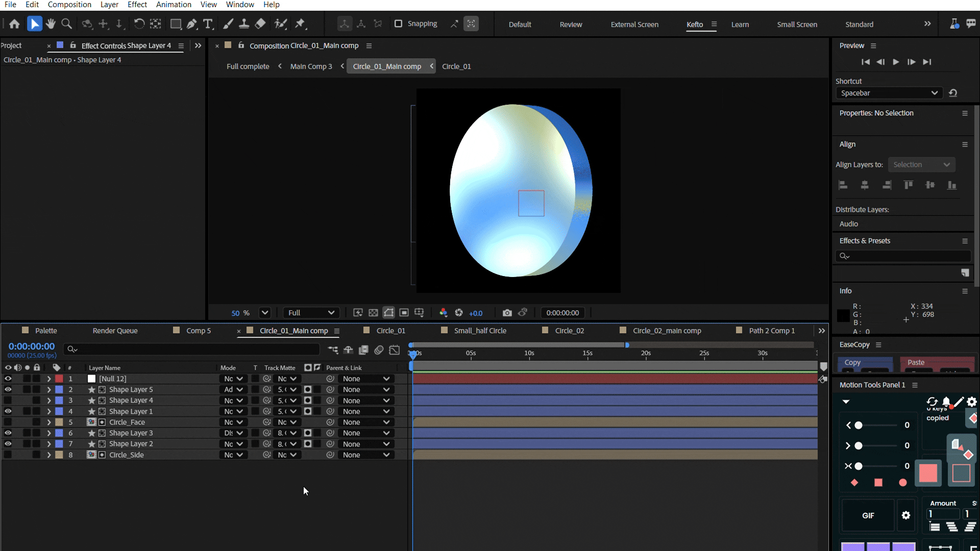Click the Take Snapshot camera icon

point(507,313)
